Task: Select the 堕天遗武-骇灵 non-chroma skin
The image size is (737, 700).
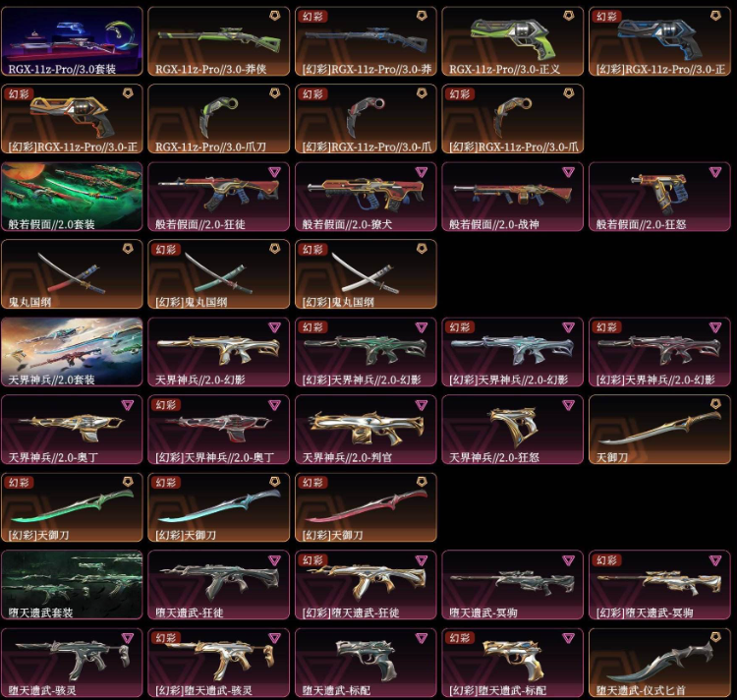Action: pyautogui.click(x=72, y=663)
